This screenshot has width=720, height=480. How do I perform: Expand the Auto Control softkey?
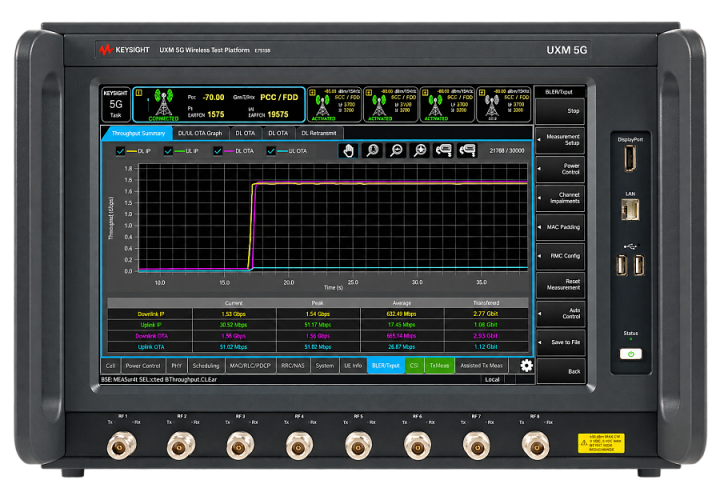click(560, 314)
